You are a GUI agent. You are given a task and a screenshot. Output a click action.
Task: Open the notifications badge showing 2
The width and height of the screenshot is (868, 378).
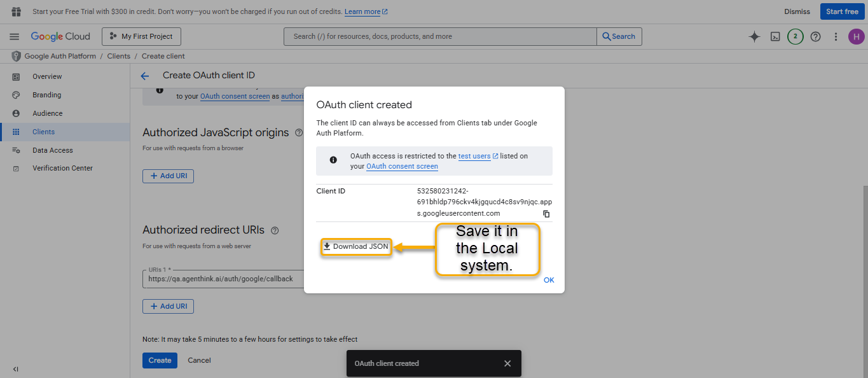point(795,37)
